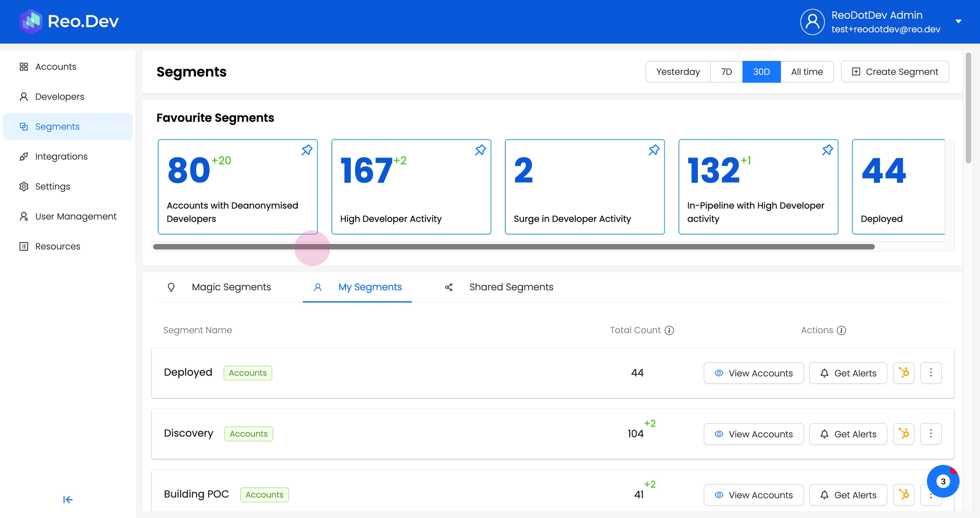
Task: Click the Total Count info icon
Action: tap(669, 330)
